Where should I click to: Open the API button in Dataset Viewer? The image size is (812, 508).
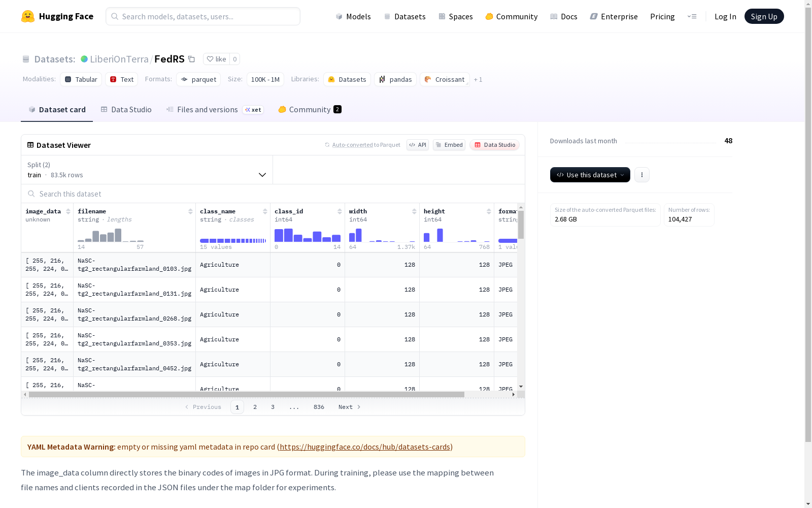(418, 145)
